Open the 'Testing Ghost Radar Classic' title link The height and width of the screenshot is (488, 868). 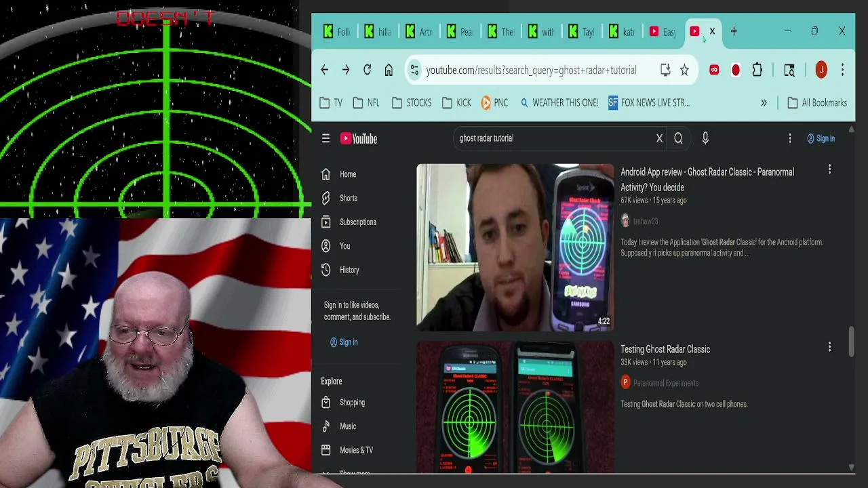click(x=665, y=349)
